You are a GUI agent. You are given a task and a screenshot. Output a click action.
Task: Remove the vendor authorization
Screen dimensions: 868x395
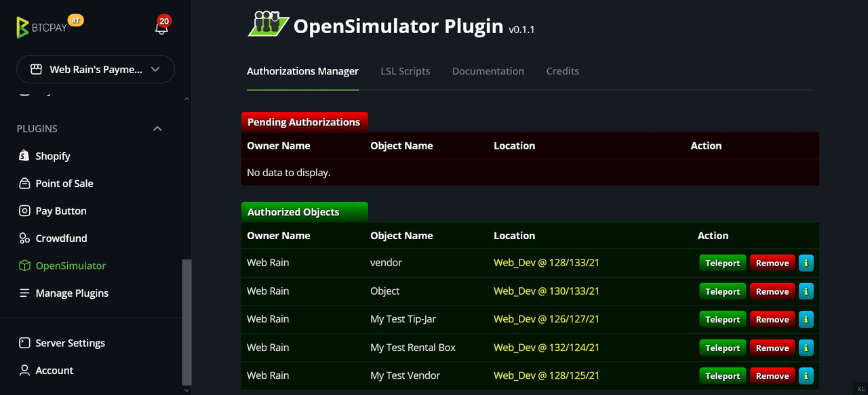(x=772, y=263)
